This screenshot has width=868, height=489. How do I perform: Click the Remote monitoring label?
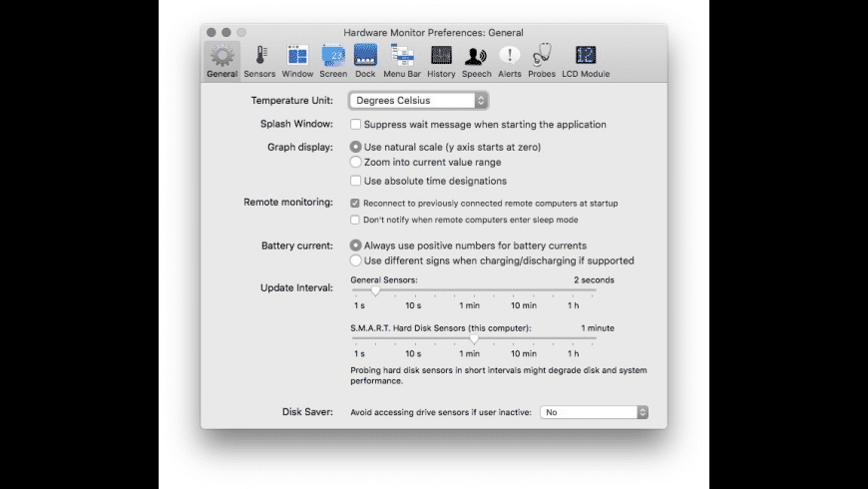tap(288, 203)
